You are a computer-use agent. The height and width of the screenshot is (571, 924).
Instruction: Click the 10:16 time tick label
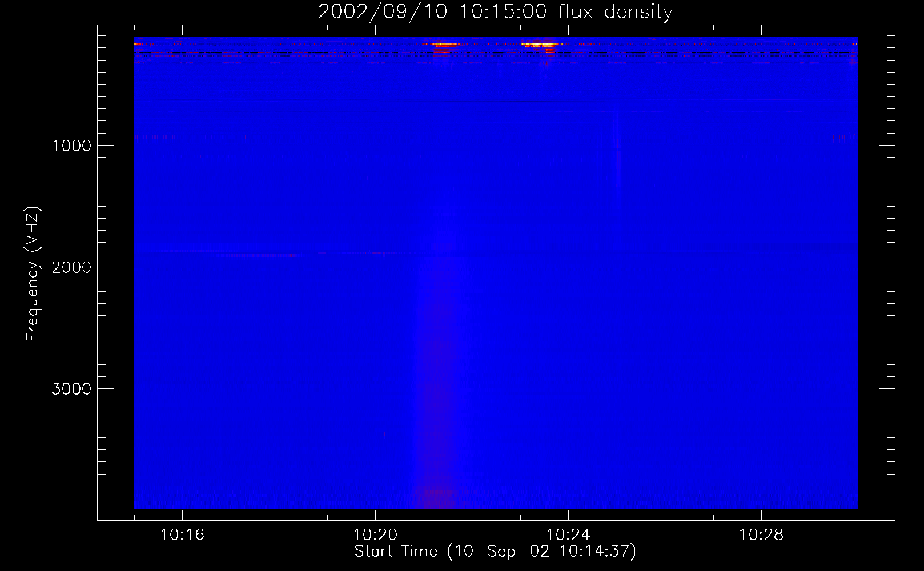(x=182, y=535)
